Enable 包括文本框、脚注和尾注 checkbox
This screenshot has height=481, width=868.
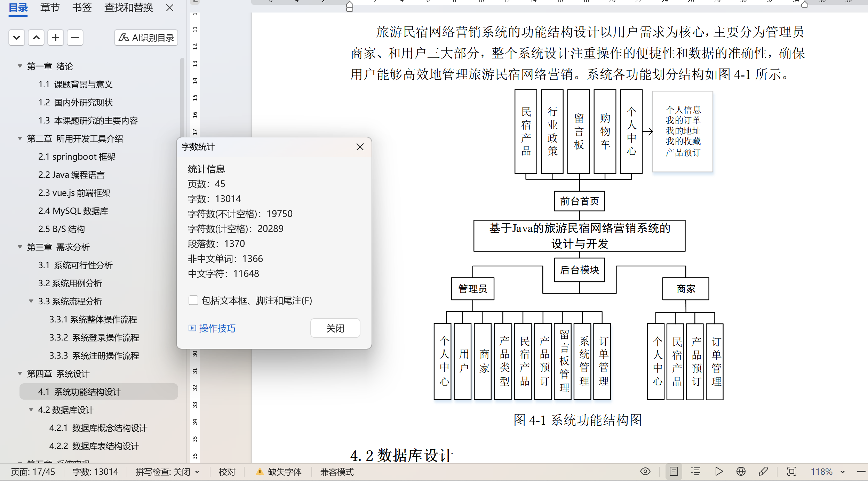click(x=193, y=300)
